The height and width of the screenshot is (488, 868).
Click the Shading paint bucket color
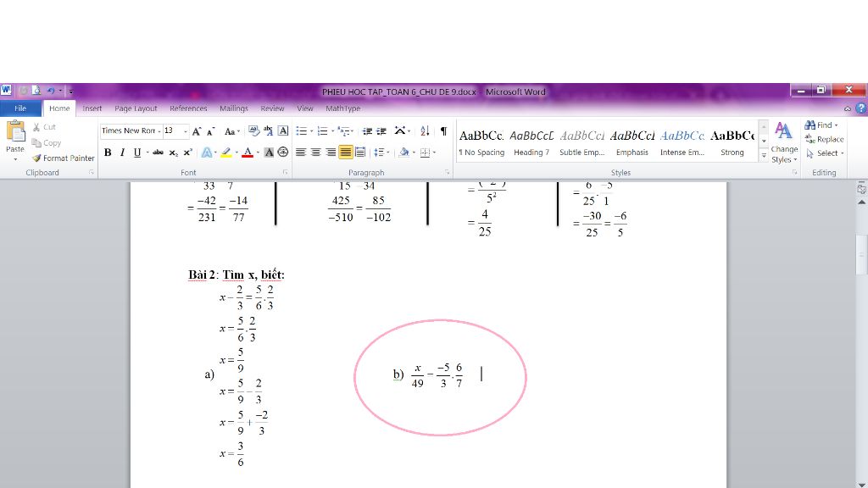404,152
